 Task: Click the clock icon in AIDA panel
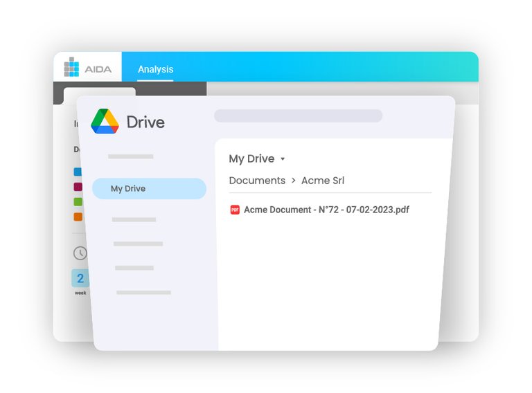80,253
